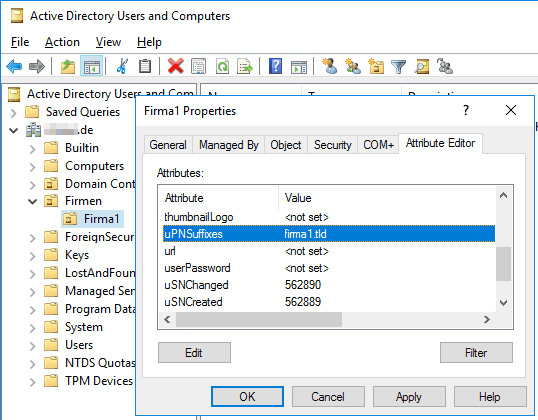The width and height of the screenshot is (538, 420).
Task: Expand the Users container
Action: pyautogui.click(x=32, y=346)
